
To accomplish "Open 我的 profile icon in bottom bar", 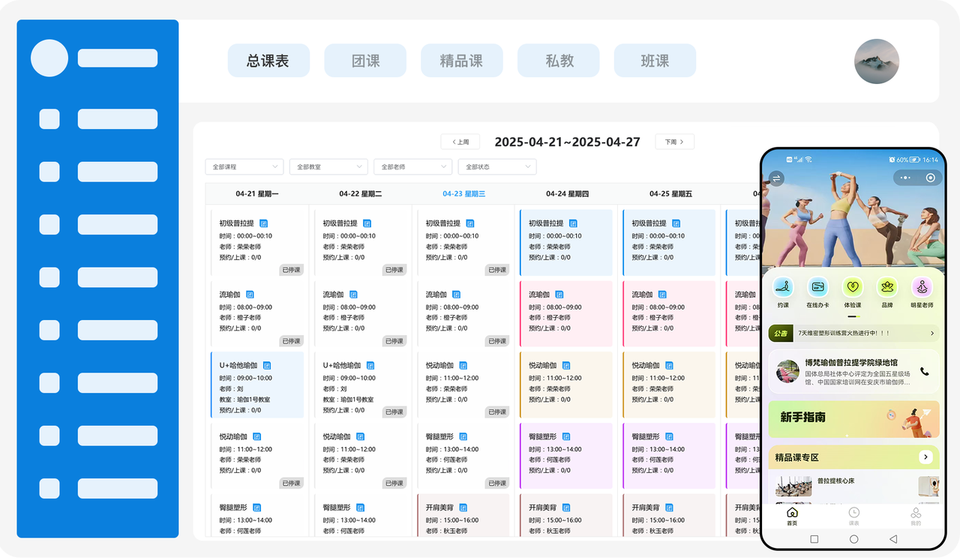I will [916, 514].
